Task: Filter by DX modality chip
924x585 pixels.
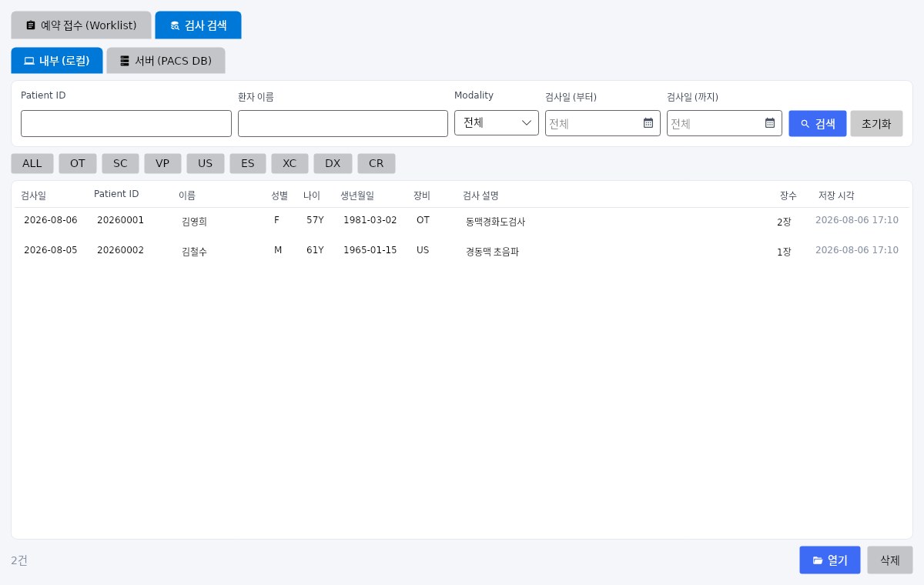Action: 333,163
